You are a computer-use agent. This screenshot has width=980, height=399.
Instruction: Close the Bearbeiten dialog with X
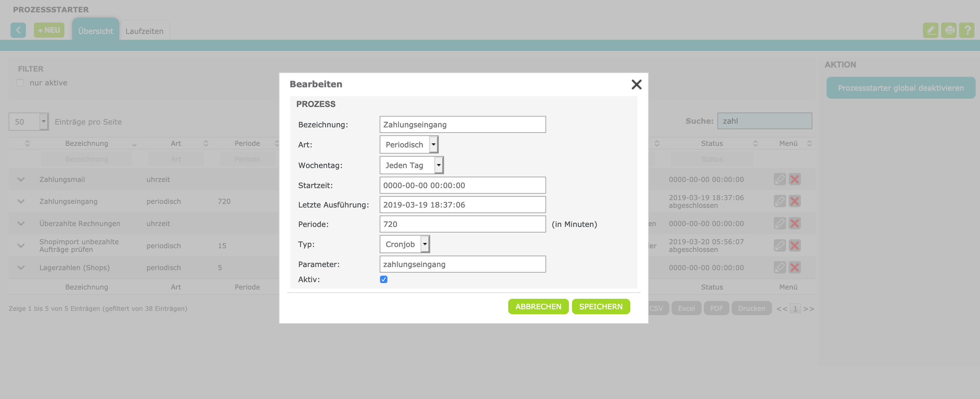636,84
